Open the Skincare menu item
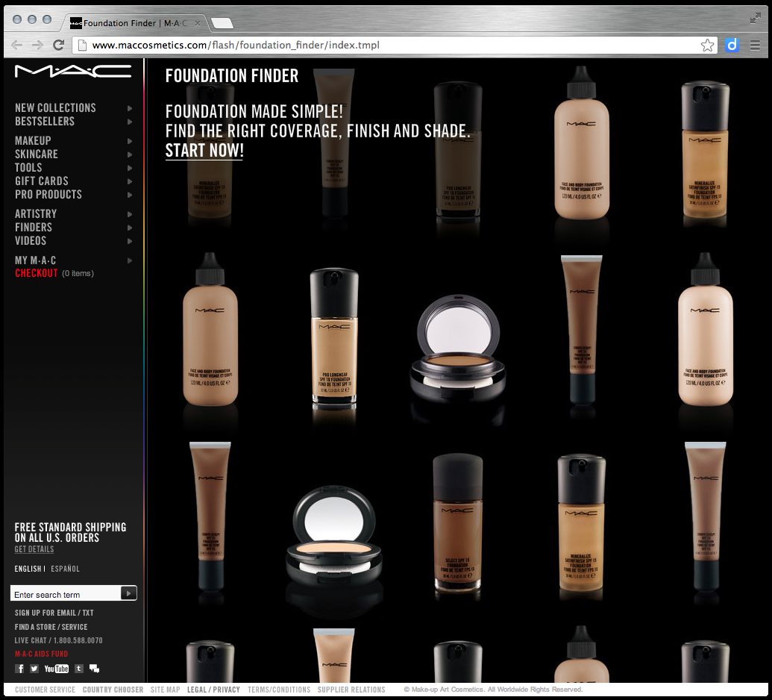Image resolution: width=772 pixels, height=700 pixels. pyautogui.click(x=37, y=154)
